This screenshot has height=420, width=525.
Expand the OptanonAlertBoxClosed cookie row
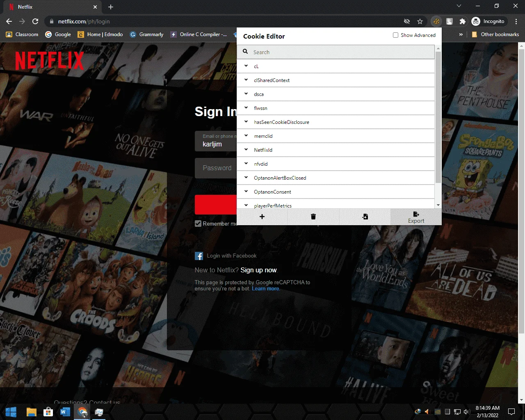336,178
